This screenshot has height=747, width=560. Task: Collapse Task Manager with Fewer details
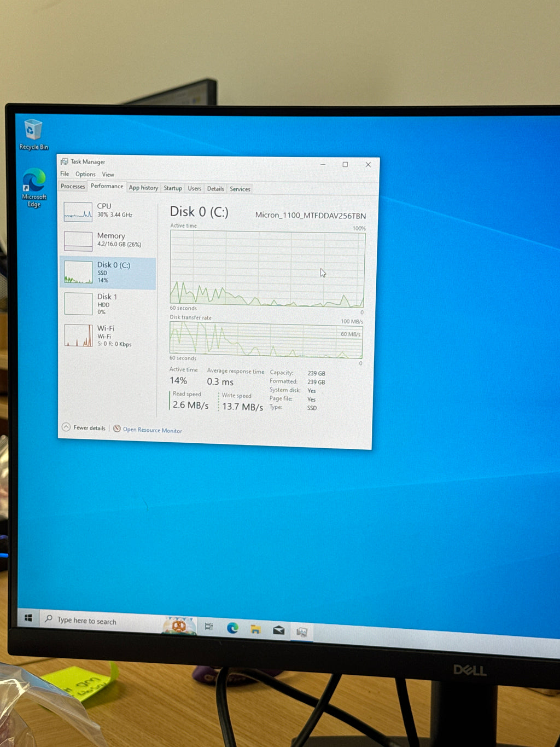click(x=84, y=427)
